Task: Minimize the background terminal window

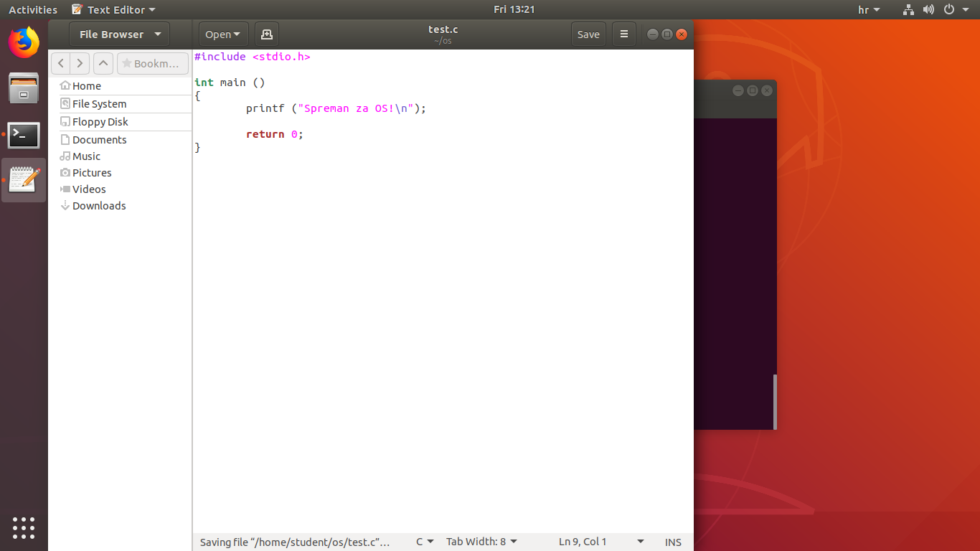Action: (x=738, y=90)
